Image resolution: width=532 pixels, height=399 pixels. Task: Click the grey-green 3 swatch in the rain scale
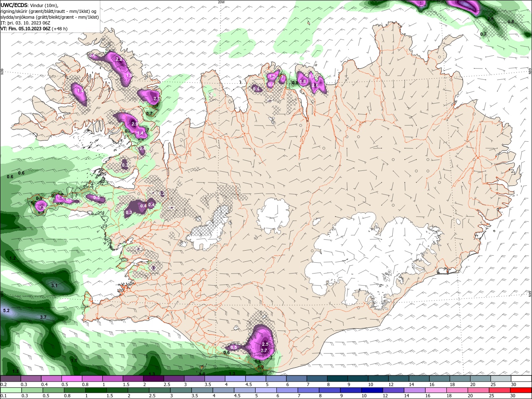181,390
